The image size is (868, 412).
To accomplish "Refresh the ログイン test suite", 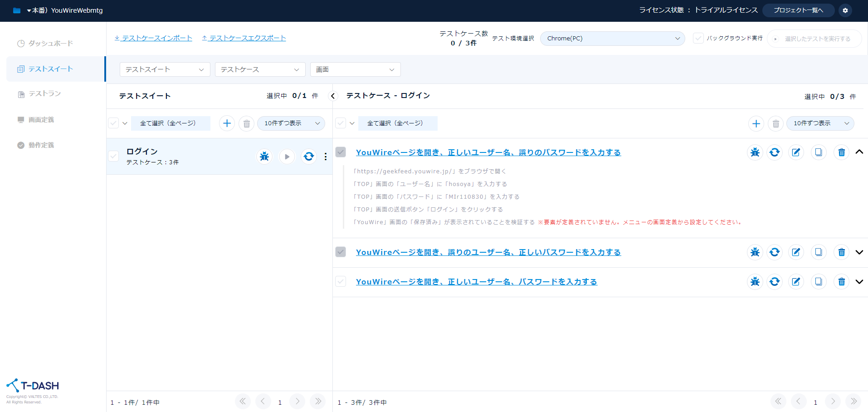I will [309, 157].
